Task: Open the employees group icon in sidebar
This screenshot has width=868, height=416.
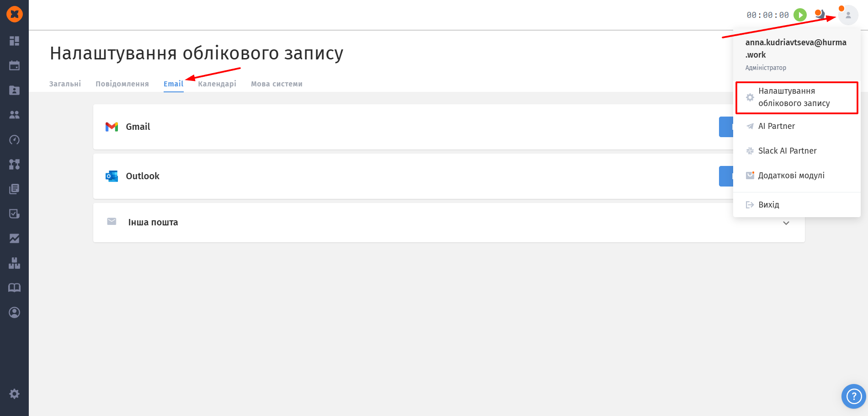Action: coord(14,115)
